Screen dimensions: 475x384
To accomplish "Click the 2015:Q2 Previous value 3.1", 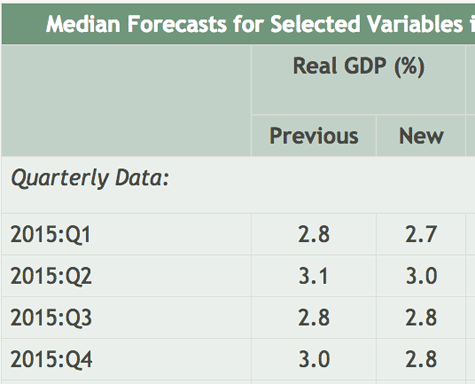I will [x=313, y=276].
